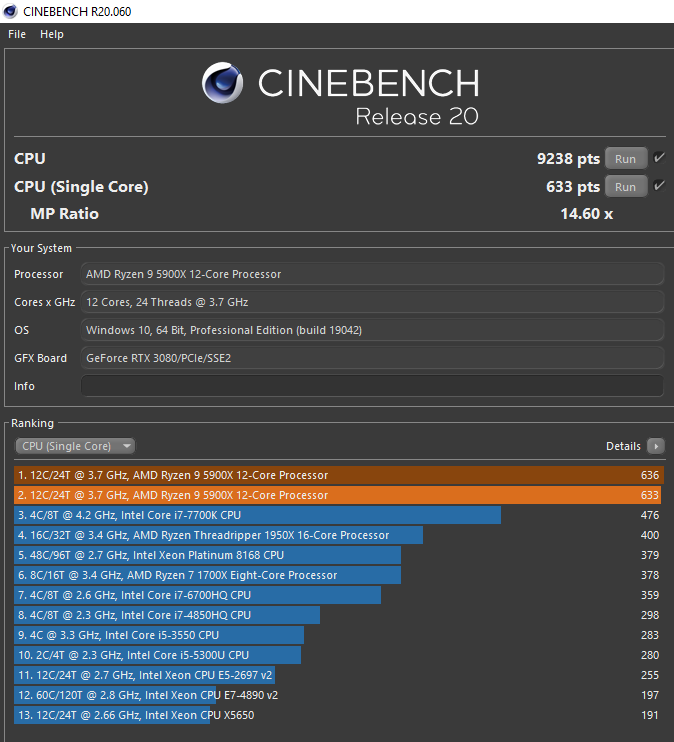Viewport: 674px width, 742px height.
Task: Click the Info input field
Action: pos(372,386)
